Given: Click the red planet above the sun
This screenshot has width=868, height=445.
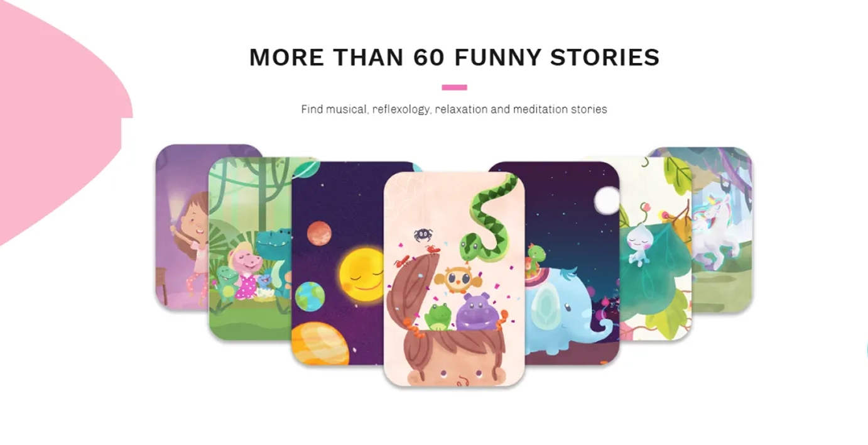Looking at the screenshot, I should tap(319, 233).
